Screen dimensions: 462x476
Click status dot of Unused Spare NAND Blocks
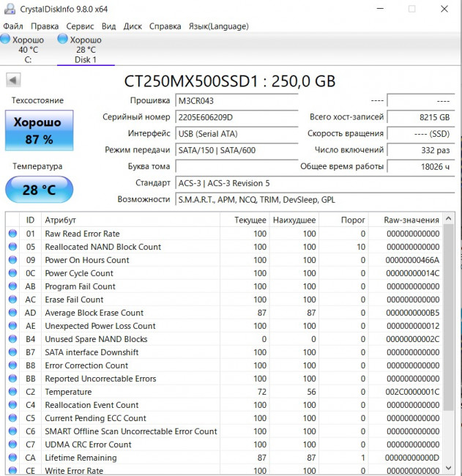pos(12,339)
